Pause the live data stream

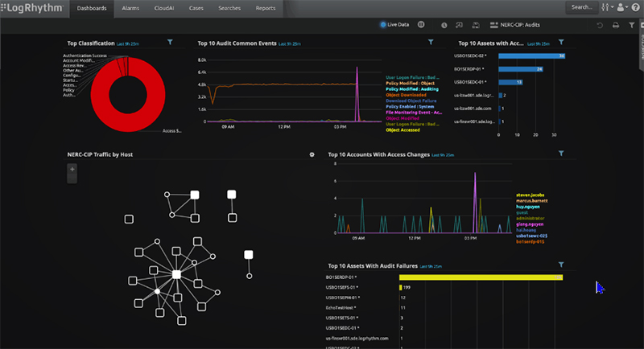[x=421, y=25]
